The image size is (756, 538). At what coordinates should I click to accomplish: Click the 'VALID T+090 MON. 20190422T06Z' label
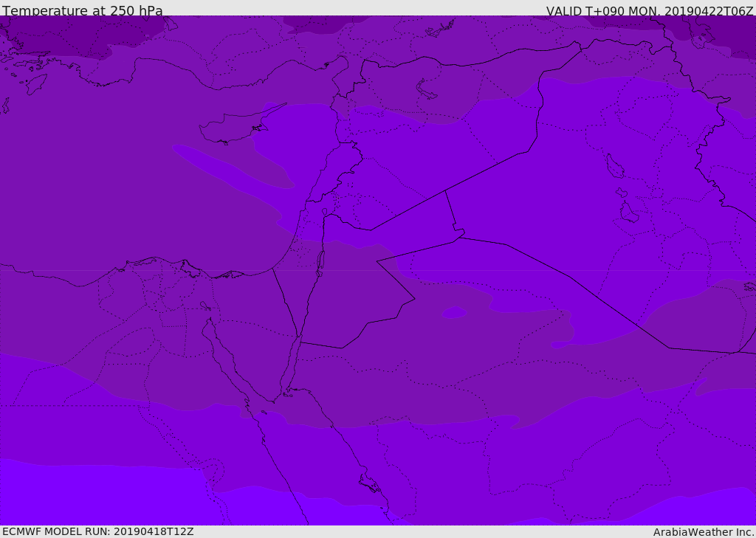[650, 10]
